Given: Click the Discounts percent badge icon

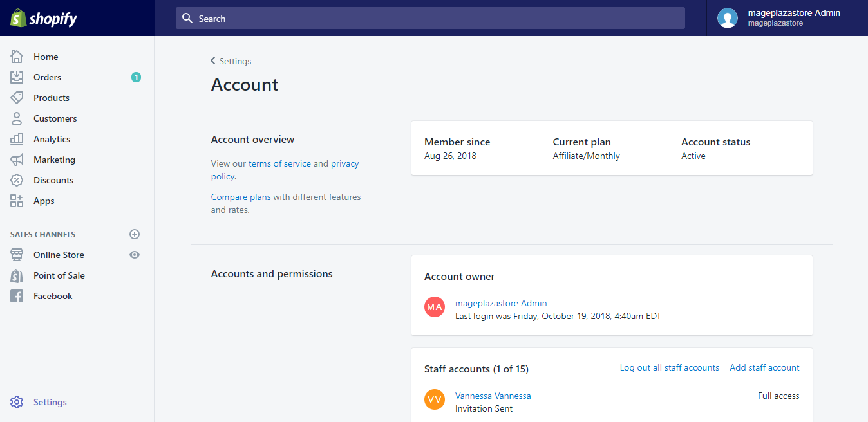Looking at the screenshot, I should pyautogui.click(x=17, y=180).
